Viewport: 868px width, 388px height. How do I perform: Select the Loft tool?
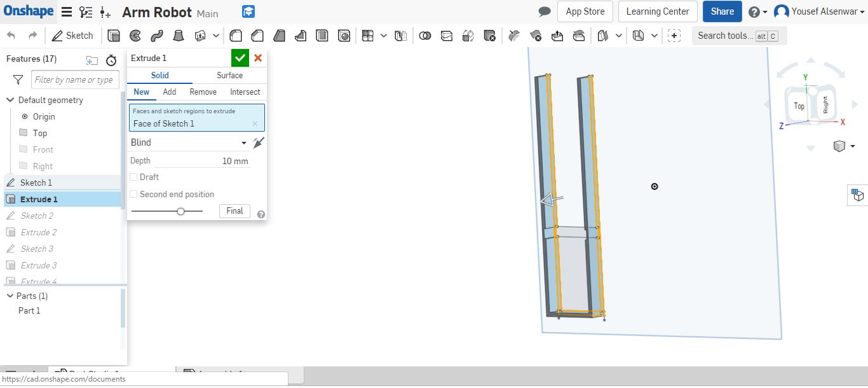tap(179, 36)
